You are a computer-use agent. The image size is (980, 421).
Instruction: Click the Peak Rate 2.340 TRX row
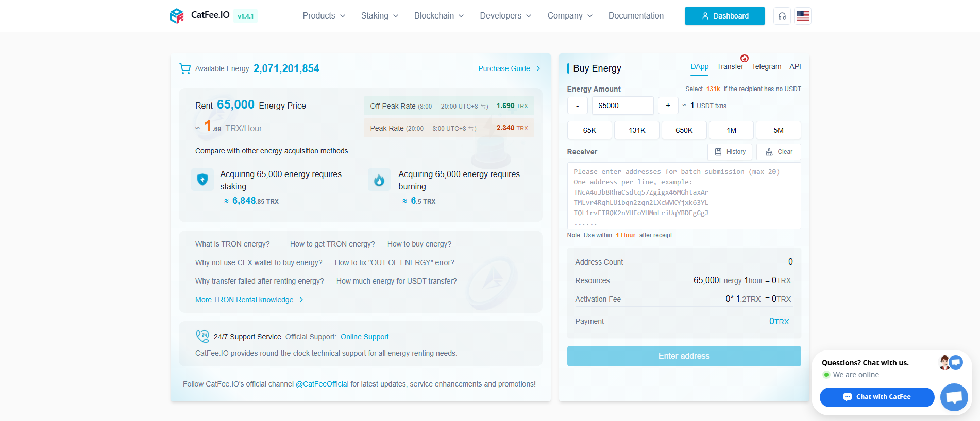click(x=449, y=128)
